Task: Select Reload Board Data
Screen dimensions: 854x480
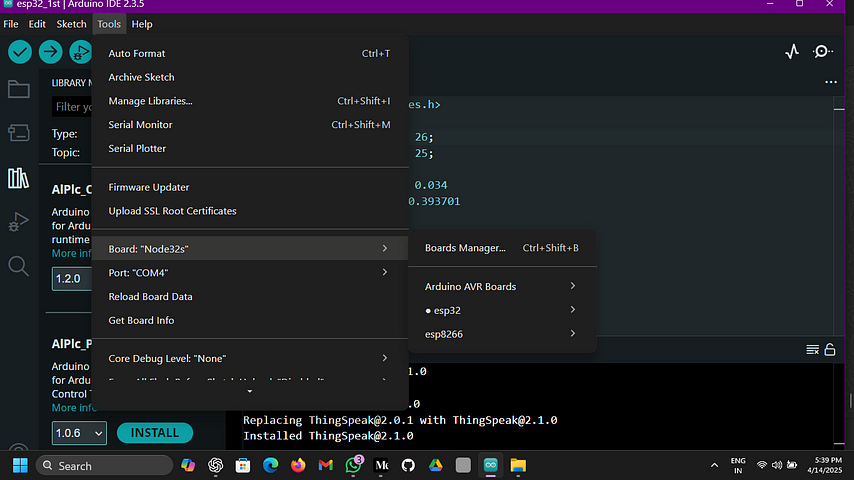Action: [x=250, y=296]
